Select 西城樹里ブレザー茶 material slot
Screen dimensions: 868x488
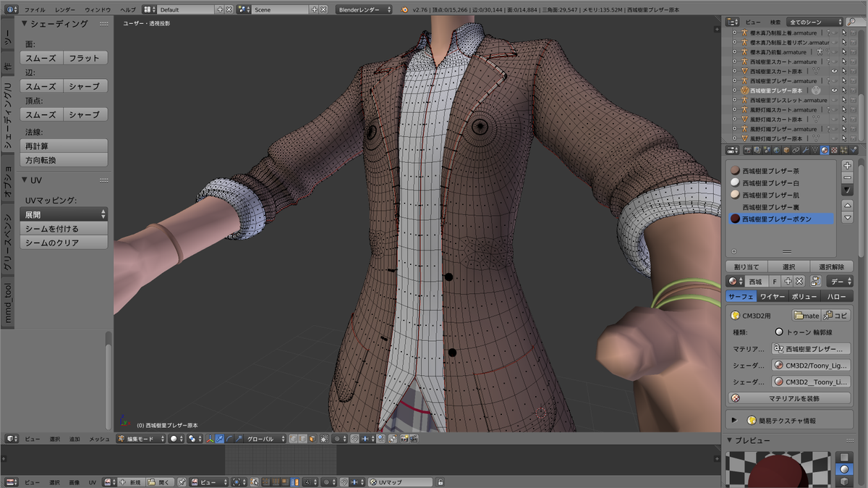point(780,171)
